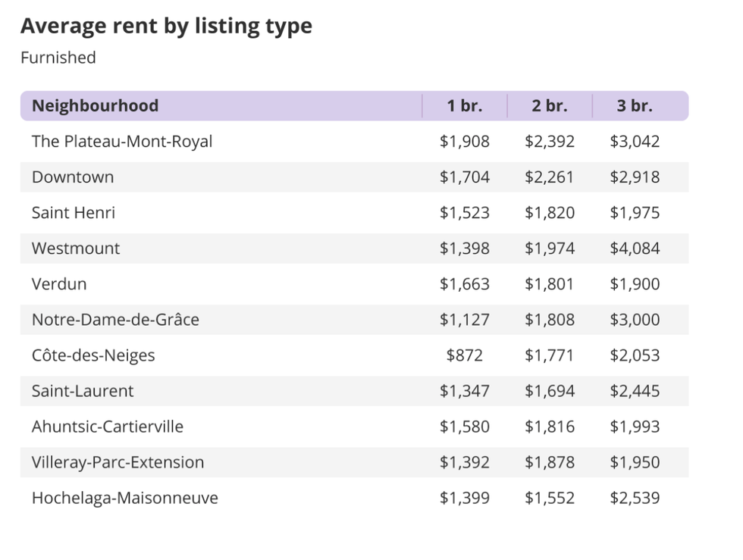743x560 pixels.
Task: Select the 2 br. column header
Action: [x=550, y=106]
